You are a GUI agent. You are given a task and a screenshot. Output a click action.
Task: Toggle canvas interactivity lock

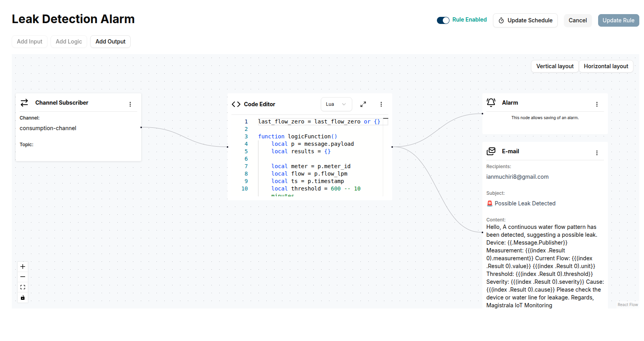coord(23,298)
